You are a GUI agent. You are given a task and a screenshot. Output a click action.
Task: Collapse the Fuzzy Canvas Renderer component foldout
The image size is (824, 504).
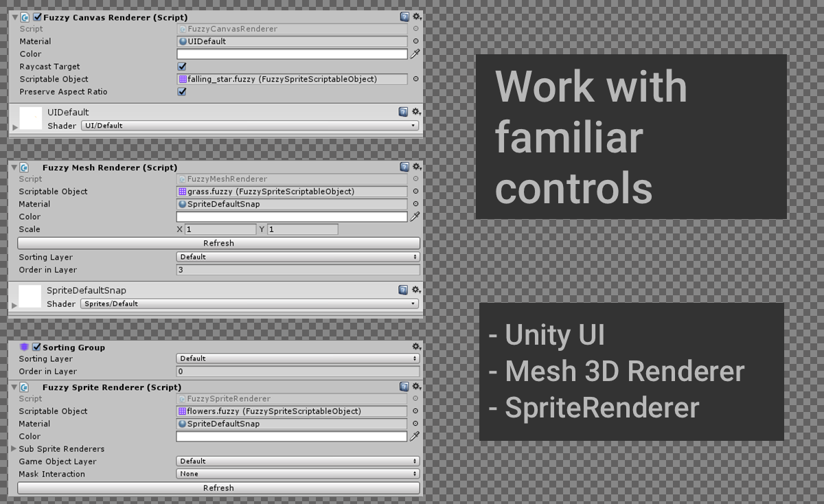click(x=14, y=16)
